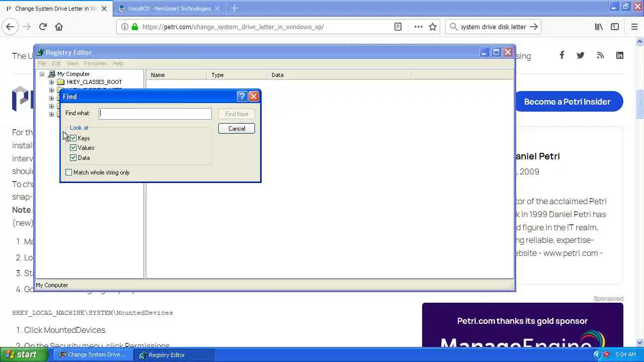Open Registry Editor View menu
The image size is (644, 362).
72,63
